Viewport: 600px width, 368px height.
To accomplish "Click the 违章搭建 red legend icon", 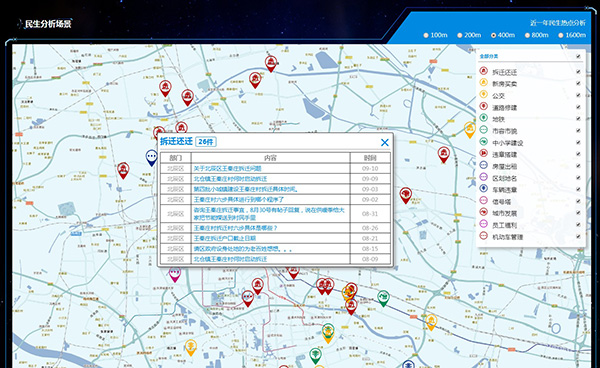I will pos(484,153).
